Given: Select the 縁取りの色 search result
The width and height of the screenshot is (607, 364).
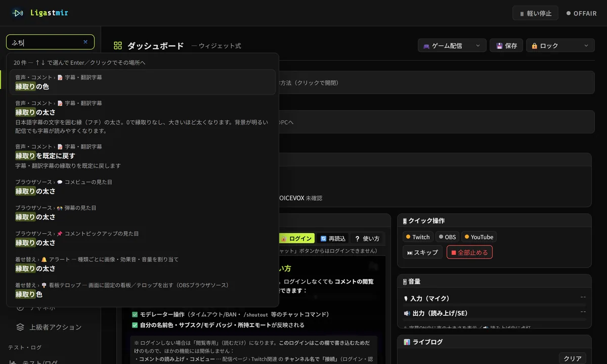Looking at the screenshot, I should click(142, 82).
